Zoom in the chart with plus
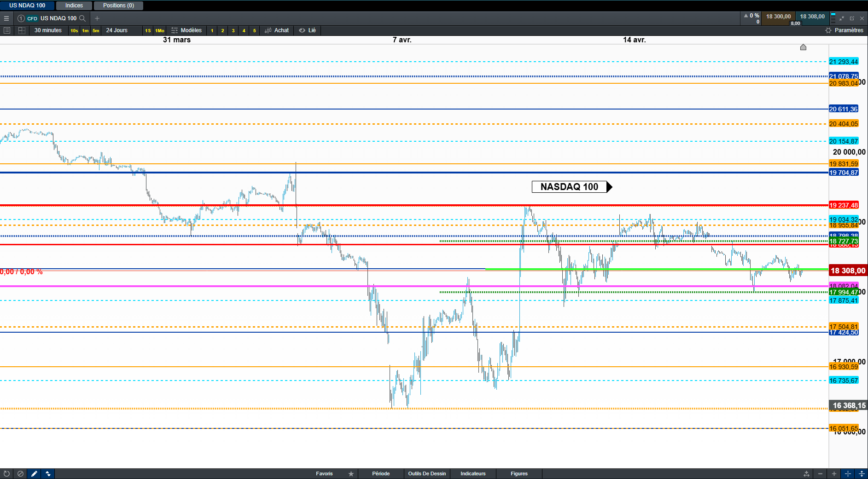This screenshot has width=868, height=479. (834, 473)
